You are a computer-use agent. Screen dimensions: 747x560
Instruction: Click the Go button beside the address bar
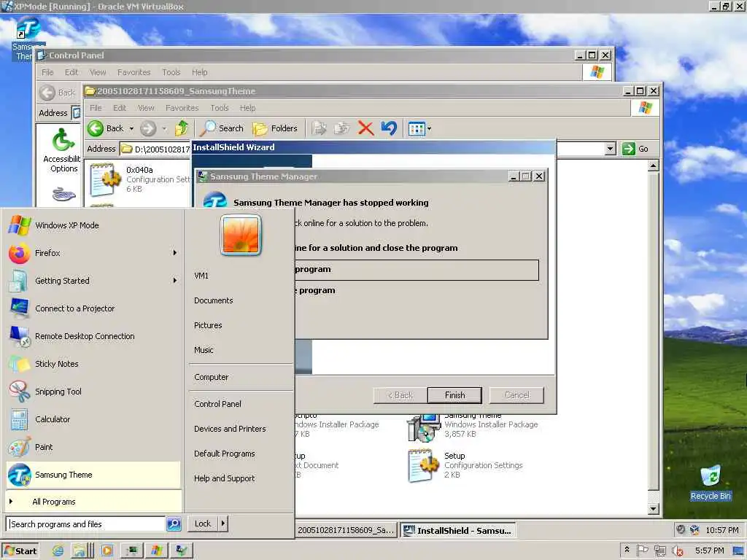click(636, 149)
